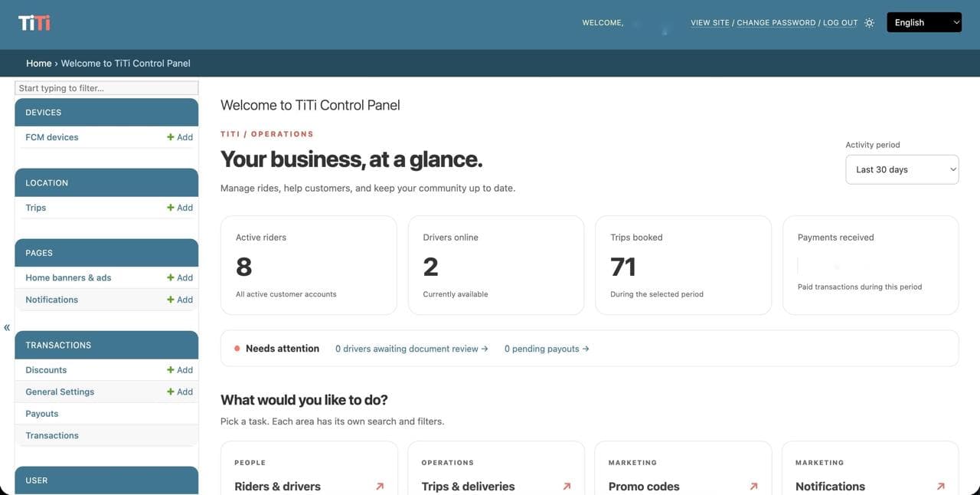Image resolution: width=980 pixels, height=495 pixels.
Task: Click the red Needs attention dot
Action: pyautogui.click(x=237, y=349)
